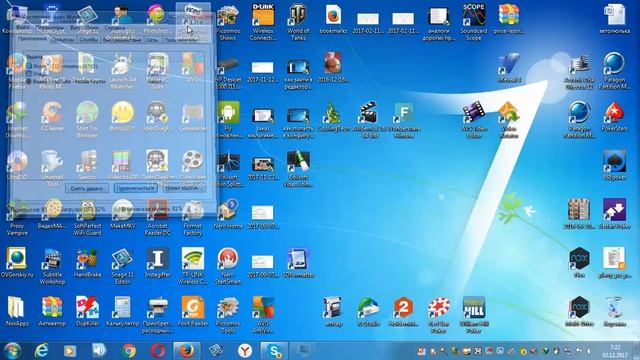Open Opera browser from taskbar
Viewport: 640px width, 360px height.
coord(158,351)
